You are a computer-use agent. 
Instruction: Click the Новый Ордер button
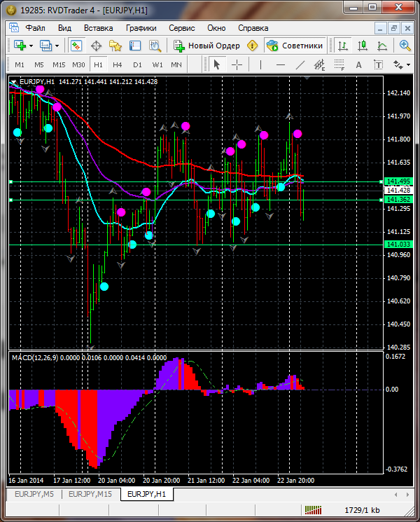(207, 46)
